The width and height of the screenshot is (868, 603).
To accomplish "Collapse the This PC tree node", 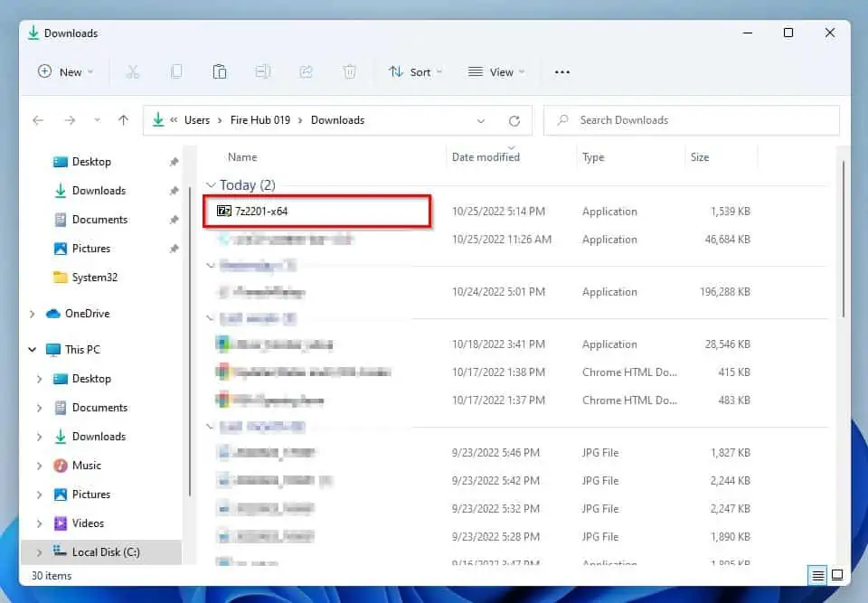I will [x=33, y=349].
